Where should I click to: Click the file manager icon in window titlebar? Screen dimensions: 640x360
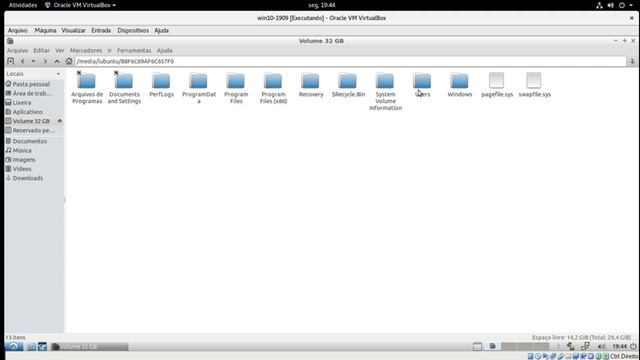coord(10,41)
